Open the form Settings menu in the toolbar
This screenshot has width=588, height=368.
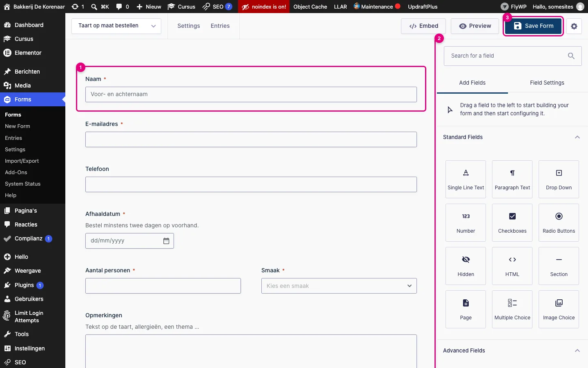click(189, 26)
